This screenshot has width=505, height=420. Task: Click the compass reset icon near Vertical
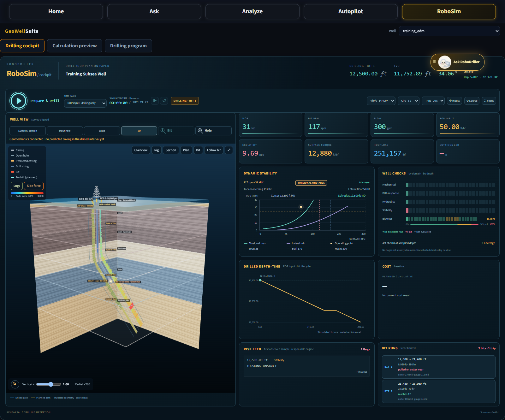15,384
